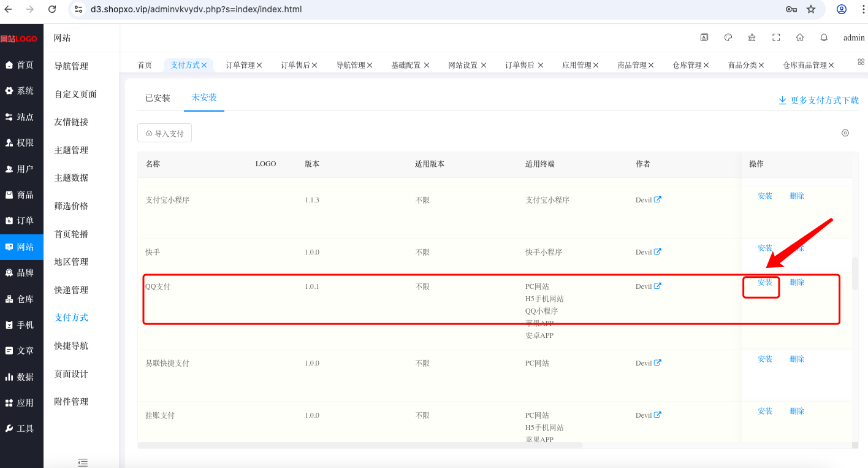Viewport: 868px width, 468px height.
Task: Click 删除 for 挂账支付
Action: [797, 412]
